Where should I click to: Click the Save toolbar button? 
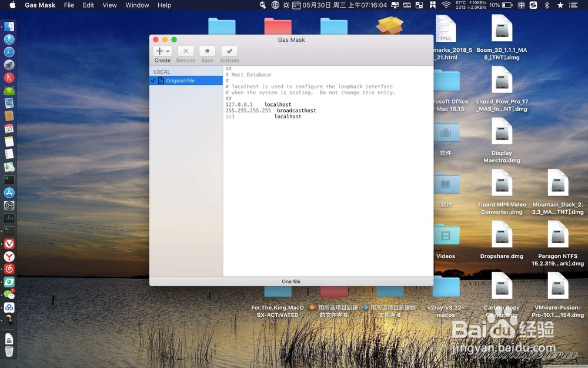point(207,51)
